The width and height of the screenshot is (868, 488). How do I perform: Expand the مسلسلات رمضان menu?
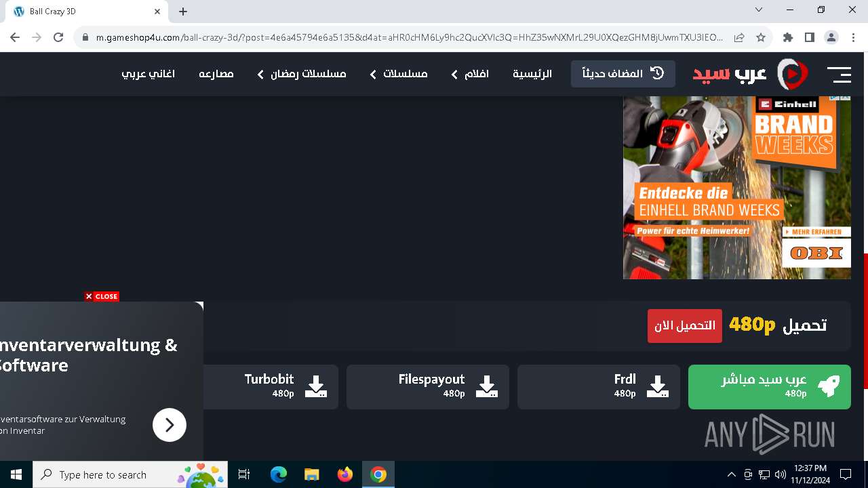point(301,74)
